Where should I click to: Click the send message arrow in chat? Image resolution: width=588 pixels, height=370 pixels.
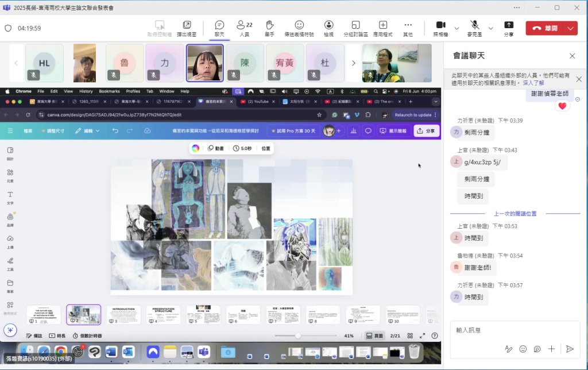pos(570,349)
